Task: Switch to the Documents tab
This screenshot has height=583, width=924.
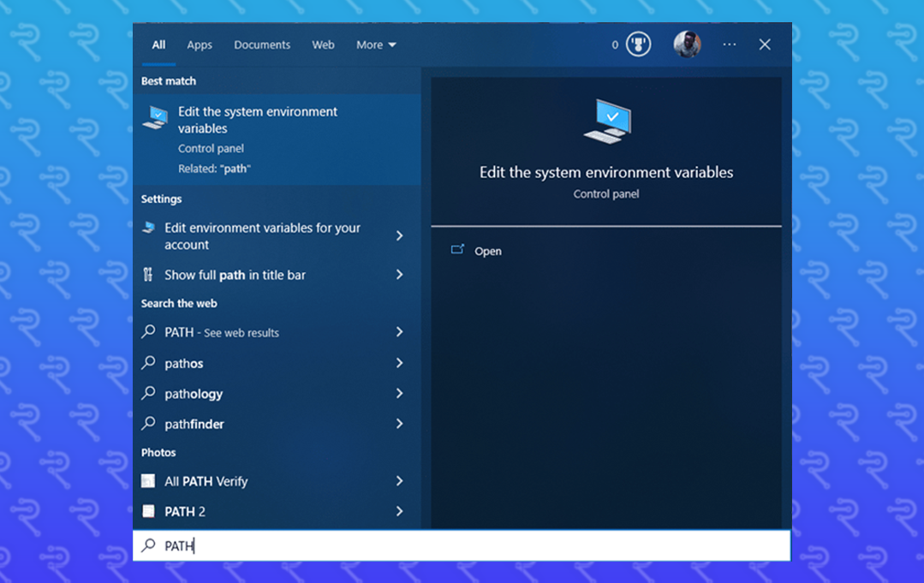Action: tap(262, 45)
